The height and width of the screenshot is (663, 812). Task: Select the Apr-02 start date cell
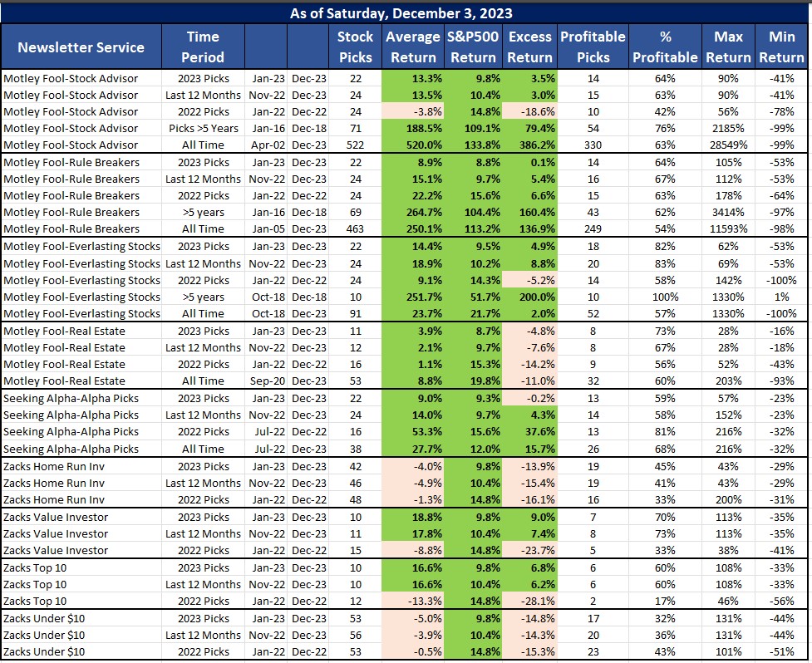tap(266, 145)
